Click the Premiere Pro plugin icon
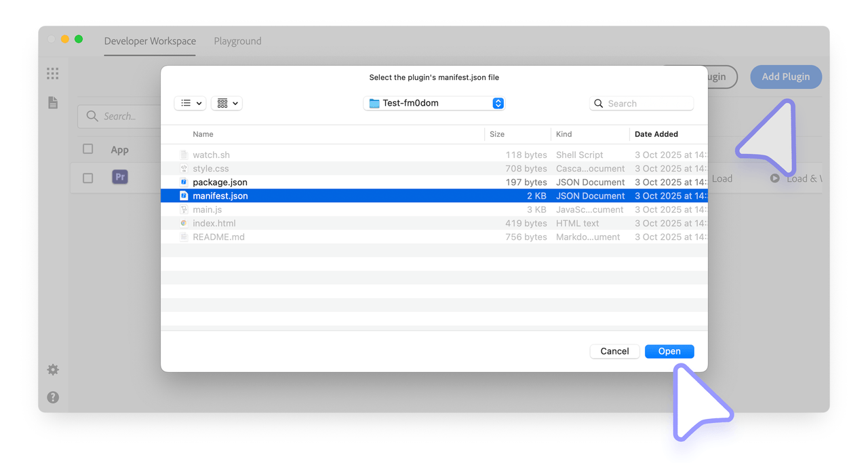The width and height of the screenshot is (868, 463). [119, 176]
